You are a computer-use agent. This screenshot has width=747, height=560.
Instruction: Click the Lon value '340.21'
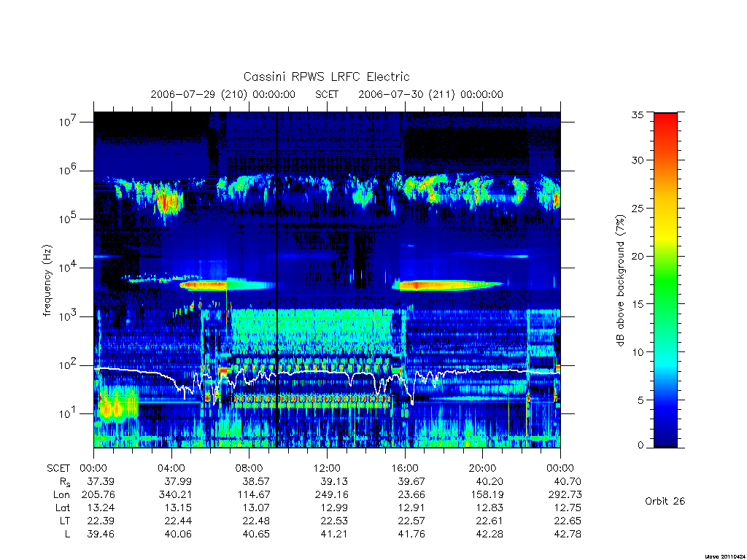click(x=175, y=495)
